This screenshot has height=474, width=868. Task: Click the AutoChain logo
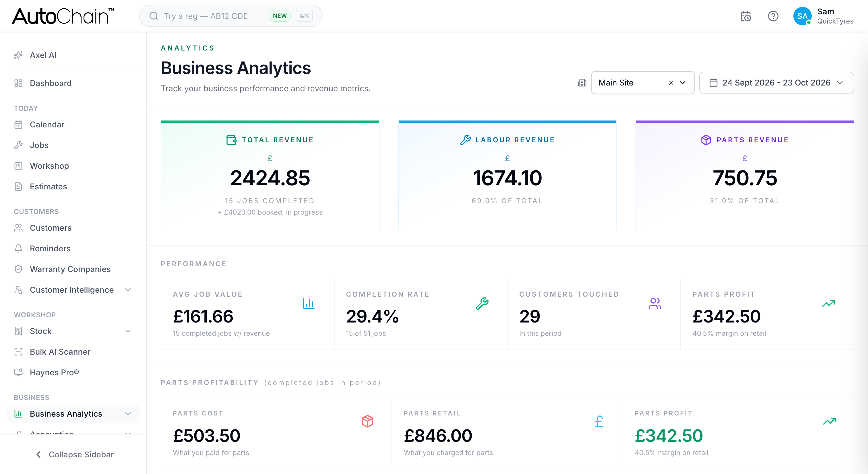click(x=63, y=16)
